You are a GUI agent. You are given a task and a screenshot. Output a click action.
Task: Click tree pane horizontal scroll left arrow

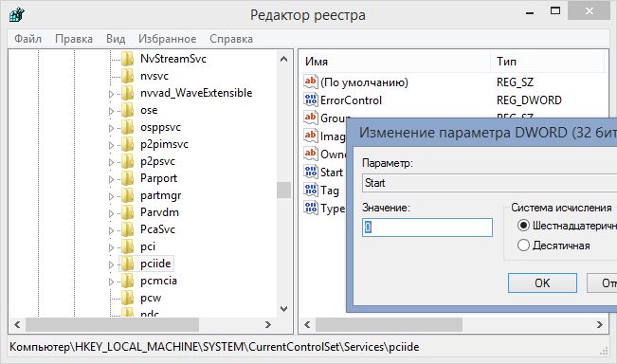coord(17,324)
